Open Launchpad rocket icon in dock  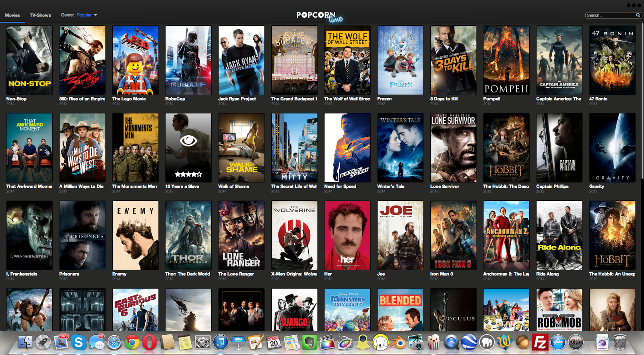tap(43, 343)
